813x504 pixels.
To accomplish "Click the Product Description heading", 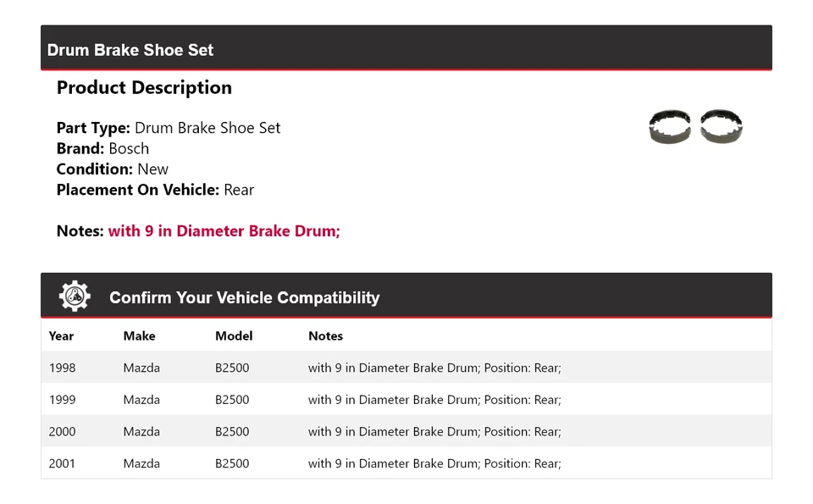I will (144, 88).
